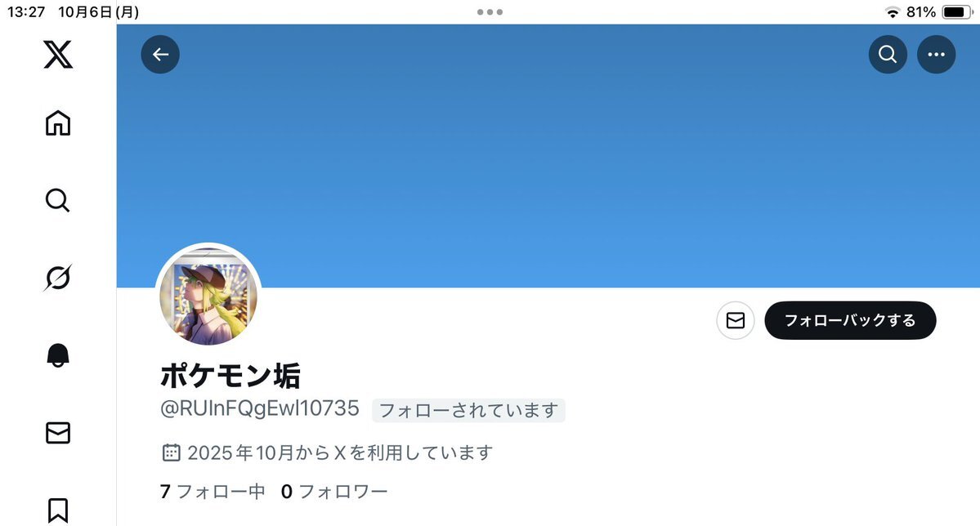Open Bookmarks icon in sidebar
Viewport: 980px width, 526px height.
tap(58, 510)
